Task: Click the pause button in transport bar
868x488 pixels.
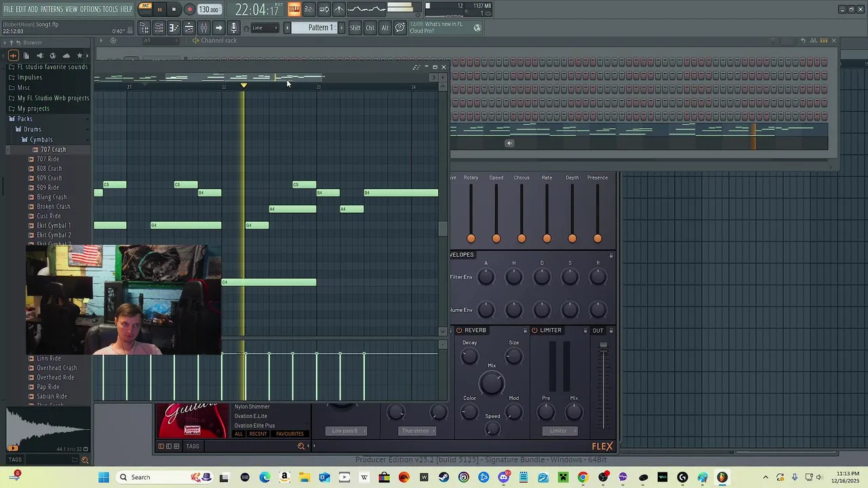Action: (159, 9)
